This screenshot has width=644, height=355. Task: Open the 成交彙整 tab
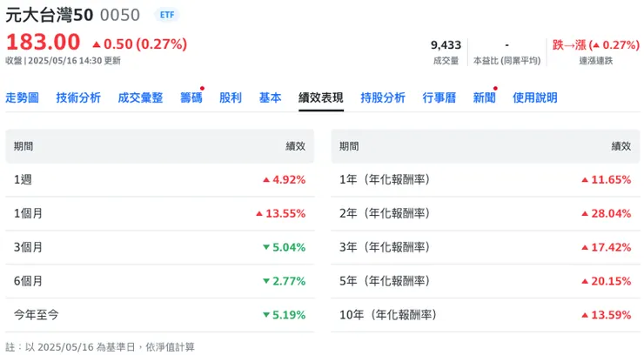point(140,97)
